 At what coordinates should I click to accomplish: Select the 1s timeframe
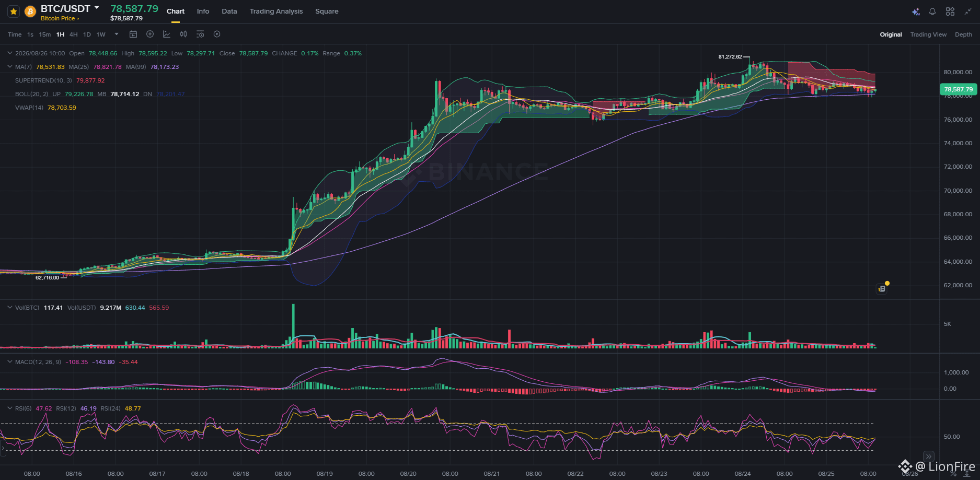pos(30,34)
